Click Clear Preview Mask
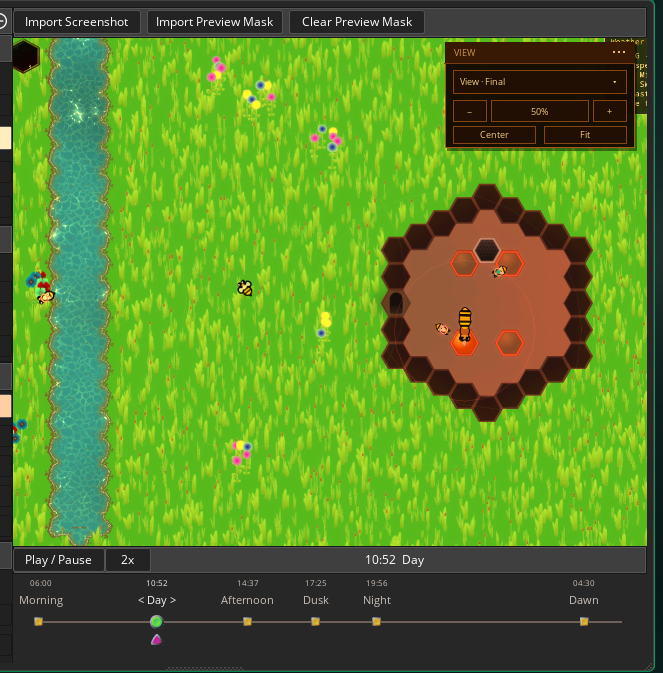 tap(357, 22)
